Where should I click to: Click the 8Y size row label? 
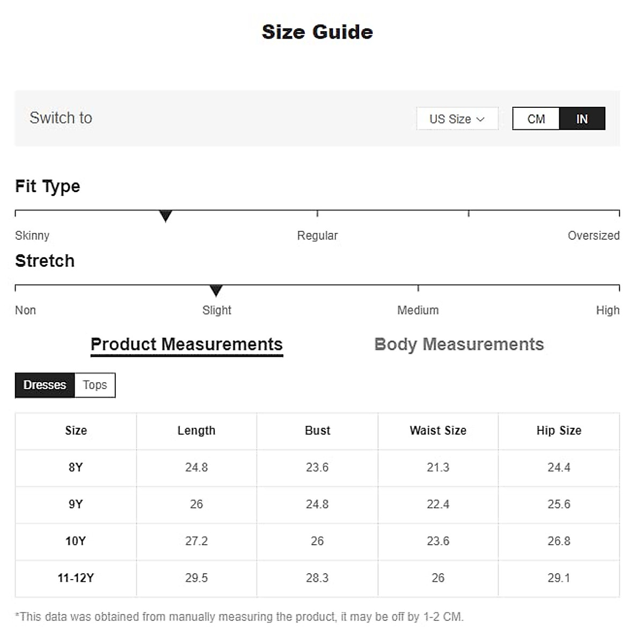(76, 467)
